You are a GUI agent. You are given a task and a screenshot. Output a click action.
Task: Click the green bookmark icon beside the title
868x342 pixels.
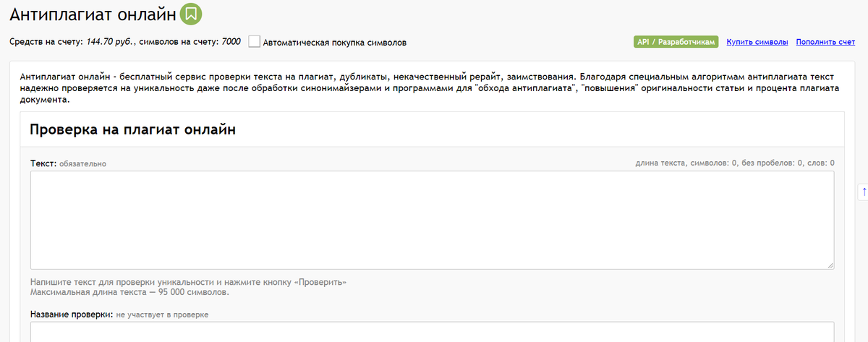click(x=191, y=13)
